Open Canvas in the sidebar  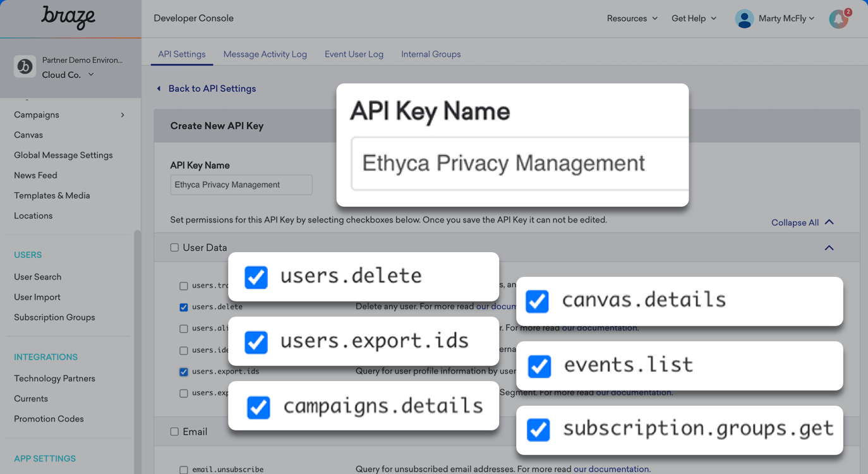28,135
